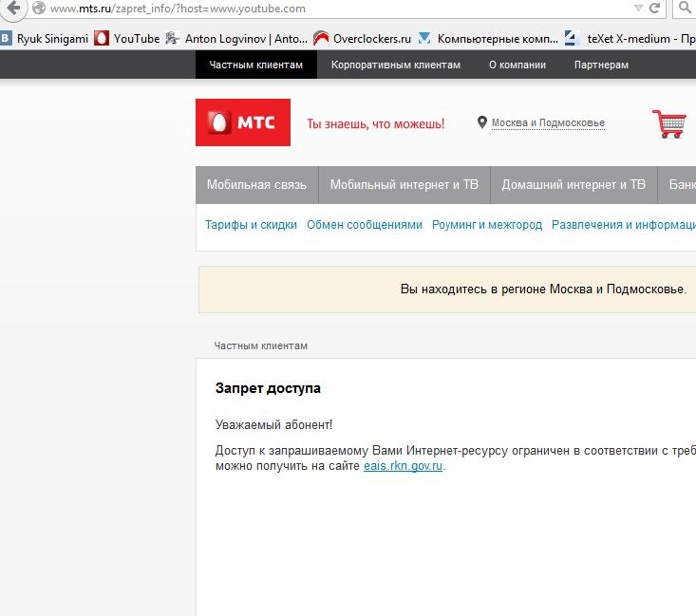This screenshot has width=696, height=616.
Task: Click the MTS red logo
Action: coord(243,123)
